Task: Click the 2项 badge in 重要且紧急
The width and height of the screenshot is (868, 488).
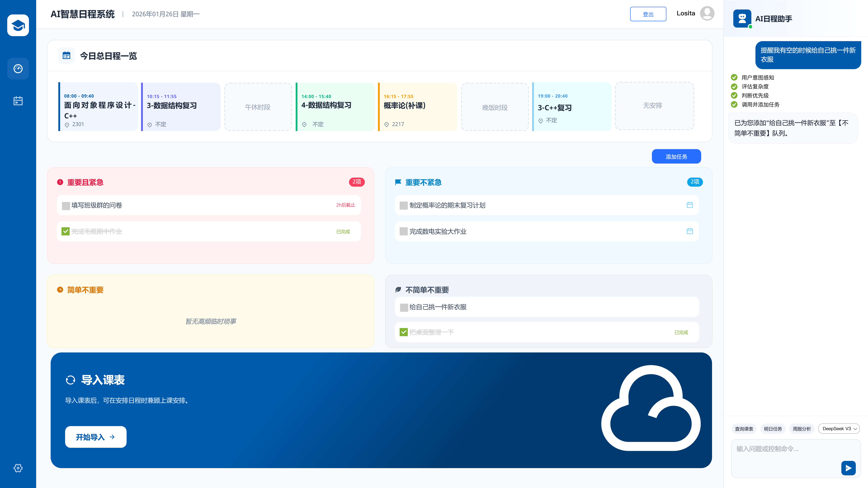Action: click(357, 182)
